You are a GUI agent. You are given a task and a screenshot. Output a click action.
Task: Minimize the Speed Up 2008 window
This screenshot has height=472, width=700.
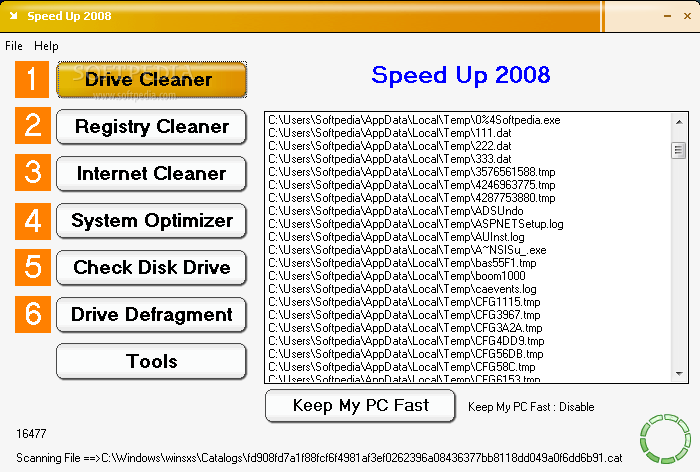(x=667, y=16)
